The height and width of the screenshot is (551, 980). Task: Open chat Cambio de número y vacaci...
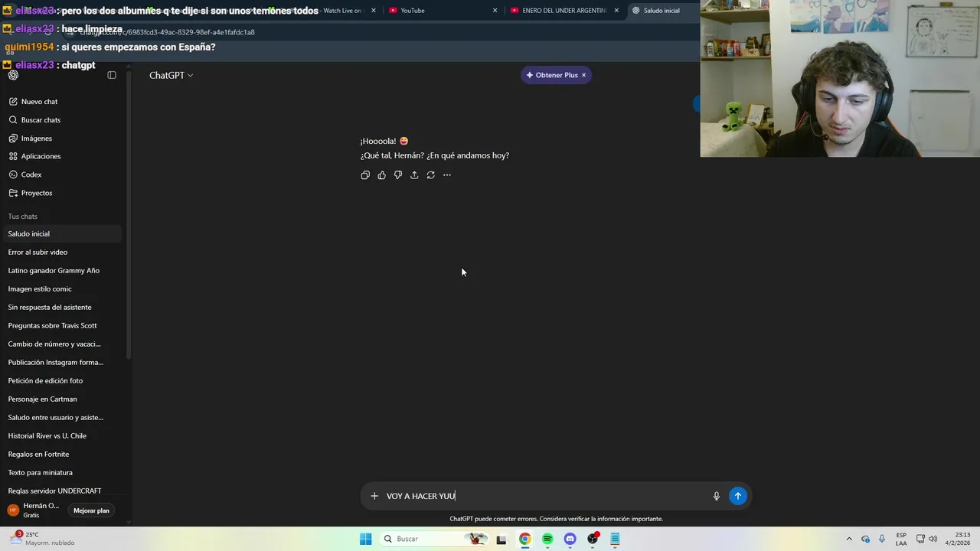point(61,344)
